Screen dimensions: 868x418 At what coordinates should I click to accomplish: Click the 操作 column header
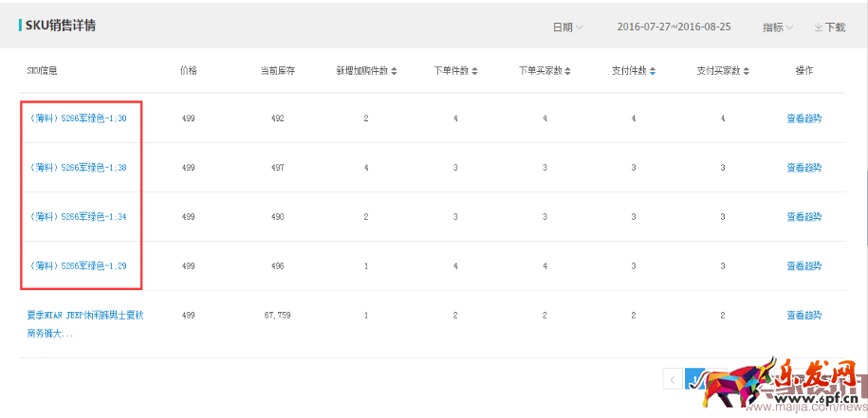[803, 71]
